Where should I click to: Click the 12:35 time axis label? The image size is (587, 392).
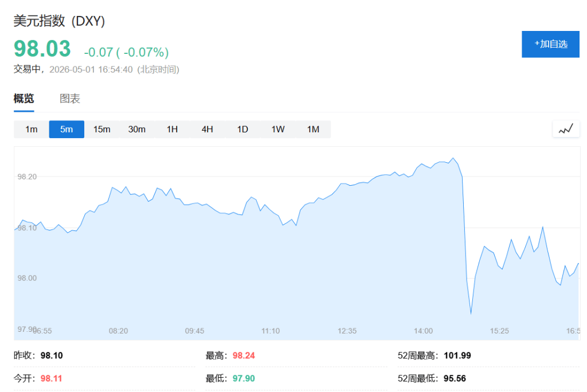pos(347,331)
